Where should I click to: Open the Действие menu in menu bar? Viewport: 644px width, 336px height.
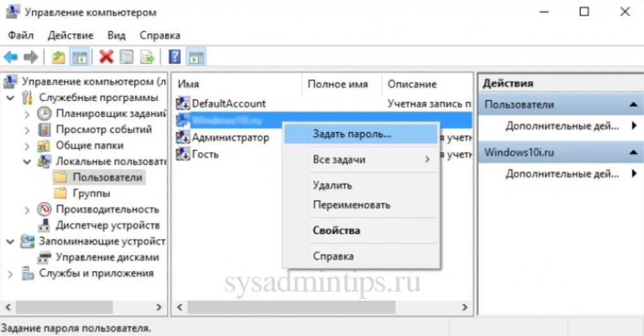(70, 35)
